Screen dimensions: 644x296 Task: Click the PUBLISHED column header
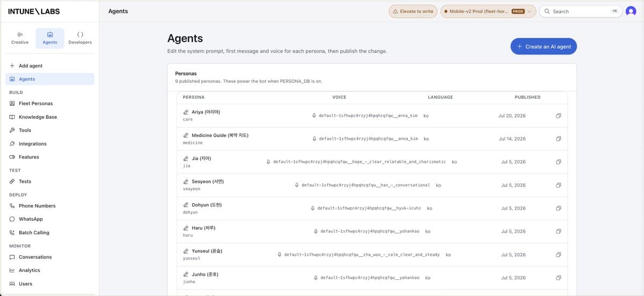click(x=528, y=97)
